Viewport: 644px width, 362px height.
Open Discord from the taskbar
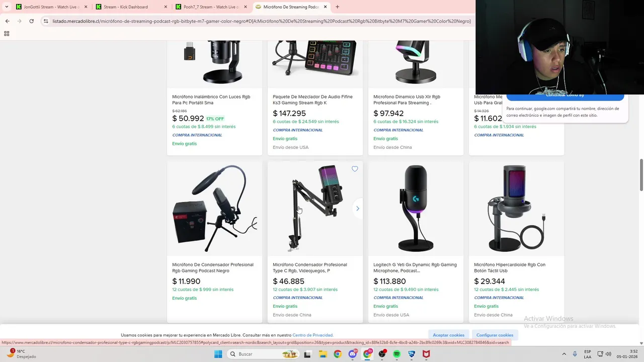pos(353,354)
